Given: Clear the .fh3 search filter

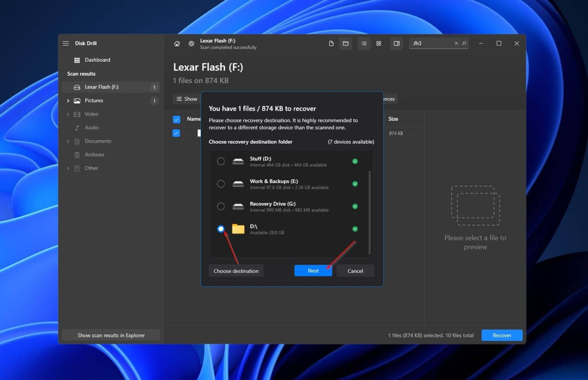Looking at the screenshot, I should click(x=456, y=44).
